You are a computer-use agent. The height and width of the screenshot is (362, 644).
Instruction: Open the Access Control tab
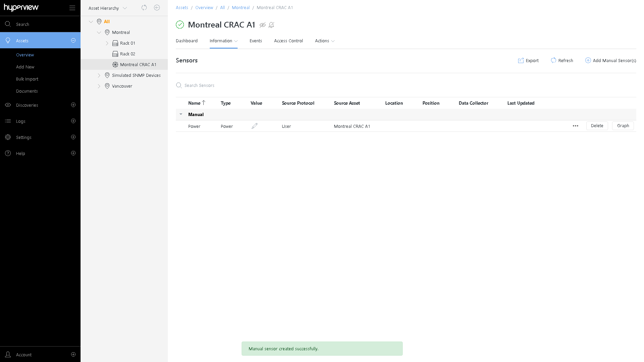pyautogui.click(x=288, y=41)
